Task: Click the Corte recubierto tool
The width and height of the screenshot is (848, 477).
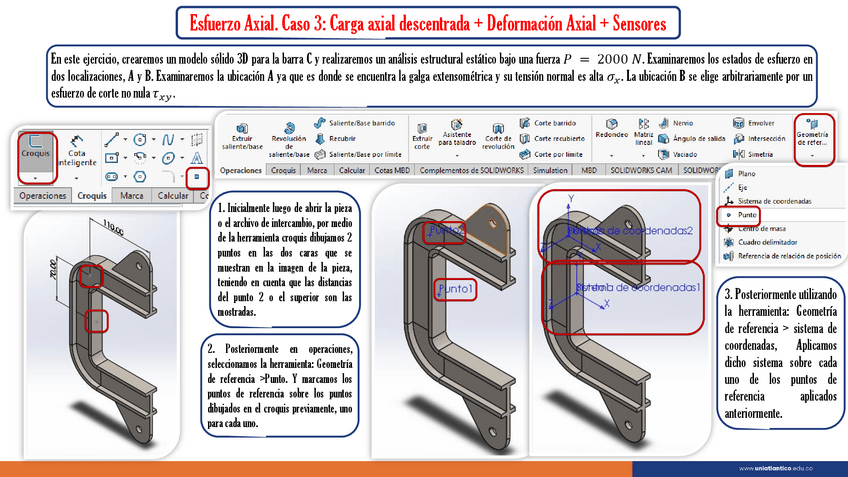Action: 552,138
